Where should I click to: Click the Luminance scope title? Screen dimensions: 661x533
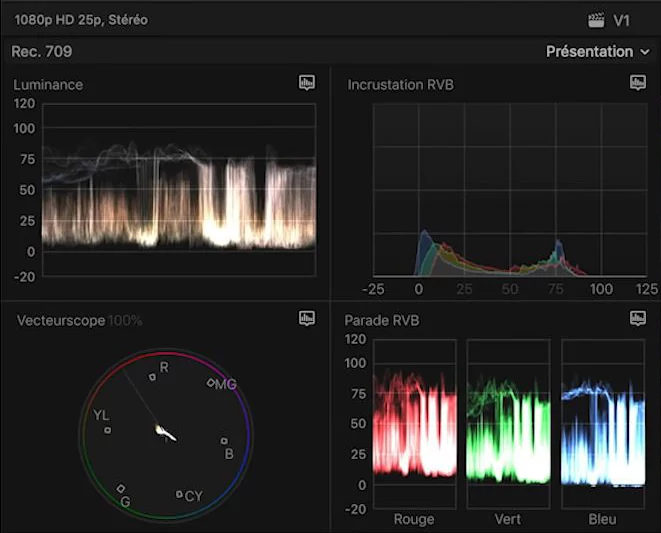[48, 85]
